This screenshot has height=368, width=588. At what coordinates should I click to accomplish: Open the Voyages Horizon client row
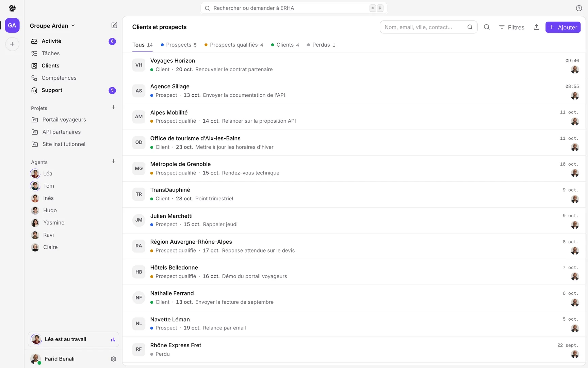click(x=354, y=65)
